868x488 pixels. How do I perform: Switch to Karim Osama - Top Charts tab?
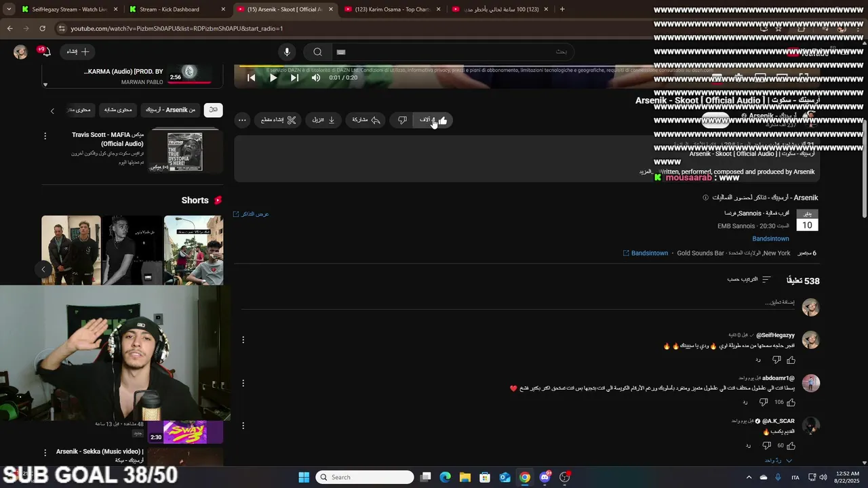pyautogui.click(x=392, y=9)
